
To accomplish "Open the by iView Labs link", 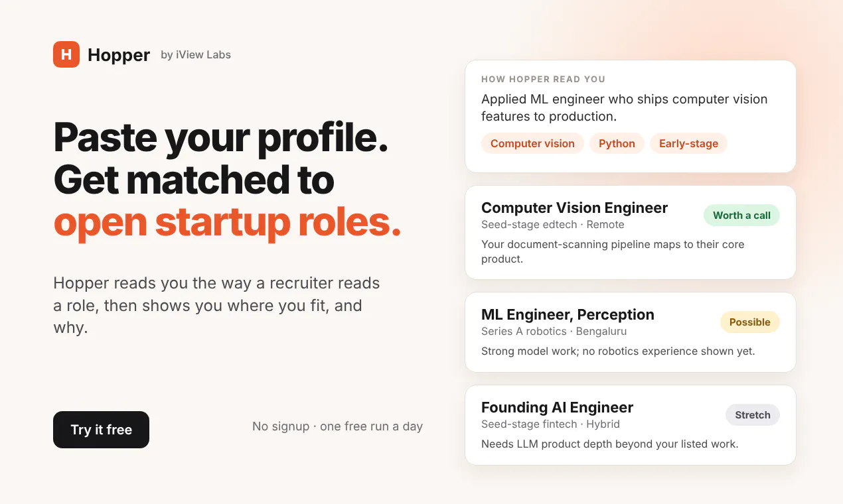I will (x=196, y=55).
